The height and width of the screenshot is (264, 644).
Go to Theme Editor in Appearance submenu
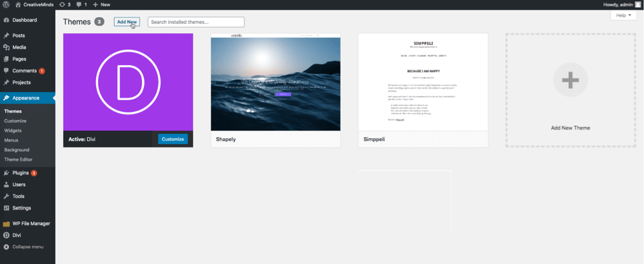[18, 159]
